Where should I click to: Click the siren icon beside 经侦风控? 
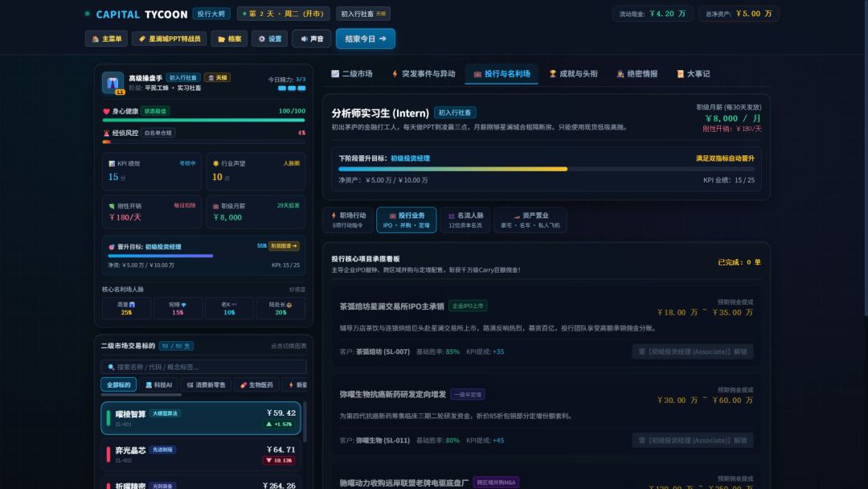(x=106, y=133)
